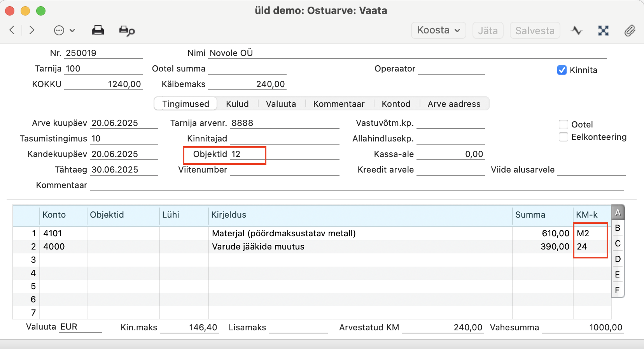The width and height of the screenshot is (644, 349).
Task: Print the purchase invoice
Action: 98,30
